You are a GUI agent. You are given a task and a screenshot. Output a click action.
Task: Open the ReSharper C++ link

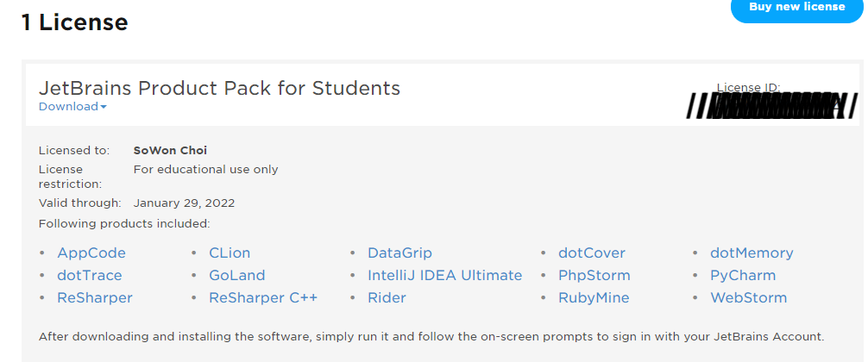pos(263,298)
